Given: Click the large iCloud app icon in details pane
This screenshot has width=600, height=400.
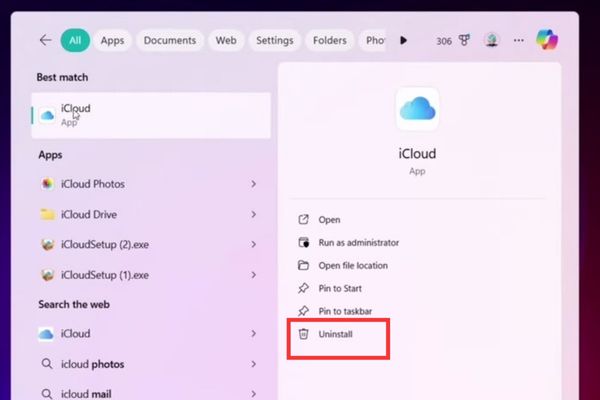Looking at the screenshot, I should 417,109.
